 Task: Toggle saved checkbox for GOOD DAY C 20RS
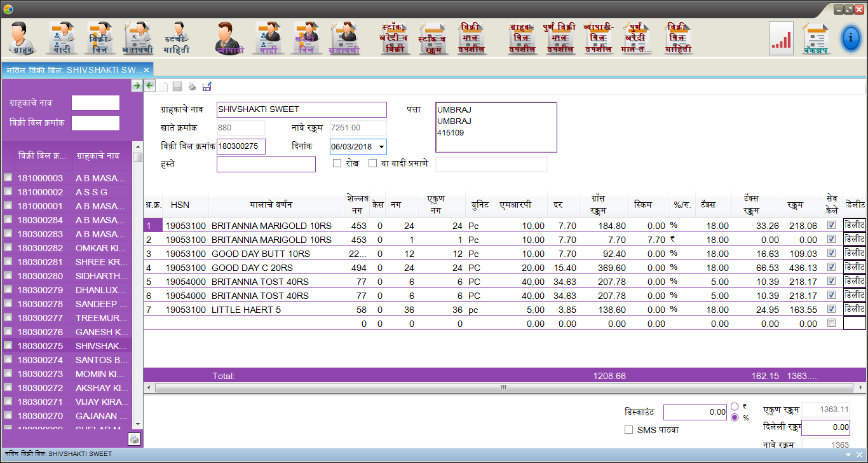tap(831, 267)
